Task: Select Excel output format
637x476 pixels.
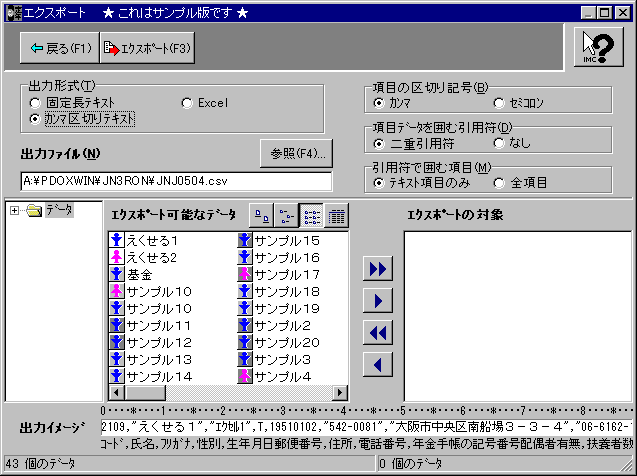Action: point(187,103)
